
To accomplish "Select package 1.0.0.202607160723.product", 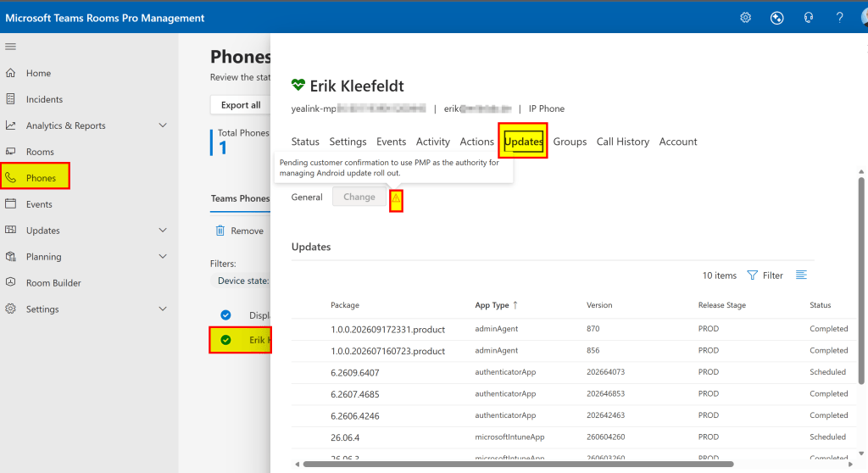I will [387, 351].
